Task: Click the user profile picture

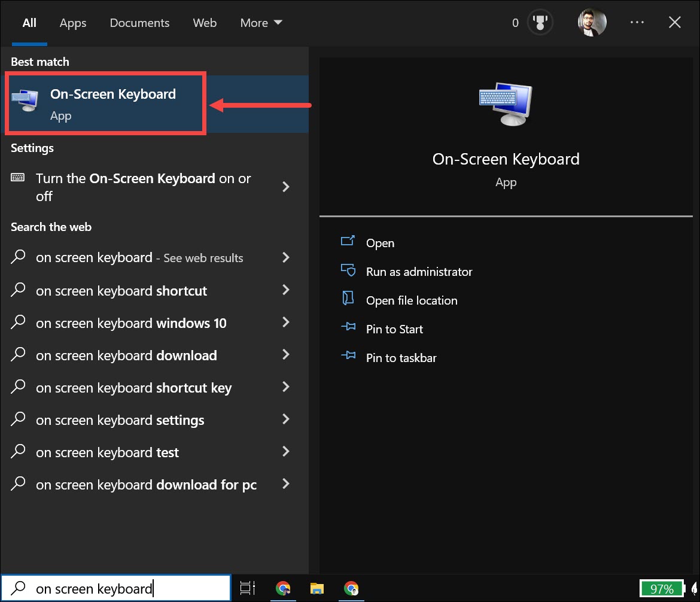Action: click(592, 22)
